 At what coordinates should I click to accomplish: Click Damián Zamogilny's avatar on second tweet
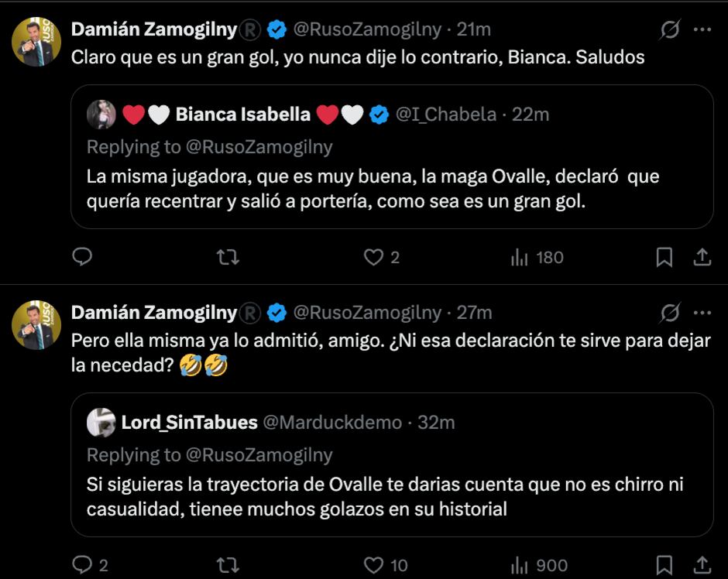pyautogui.click(x=36, y=324)
